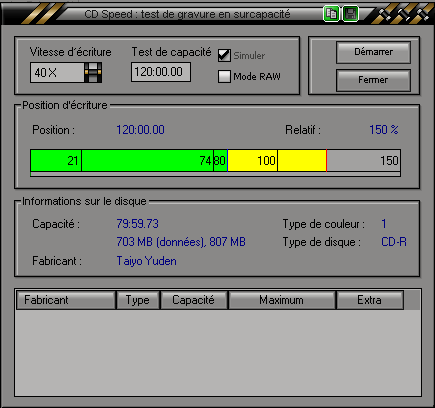The width and height of the screenshot is (435, 408).
Task: Click the green floppy disk save icon
Action: coord(350,14)
